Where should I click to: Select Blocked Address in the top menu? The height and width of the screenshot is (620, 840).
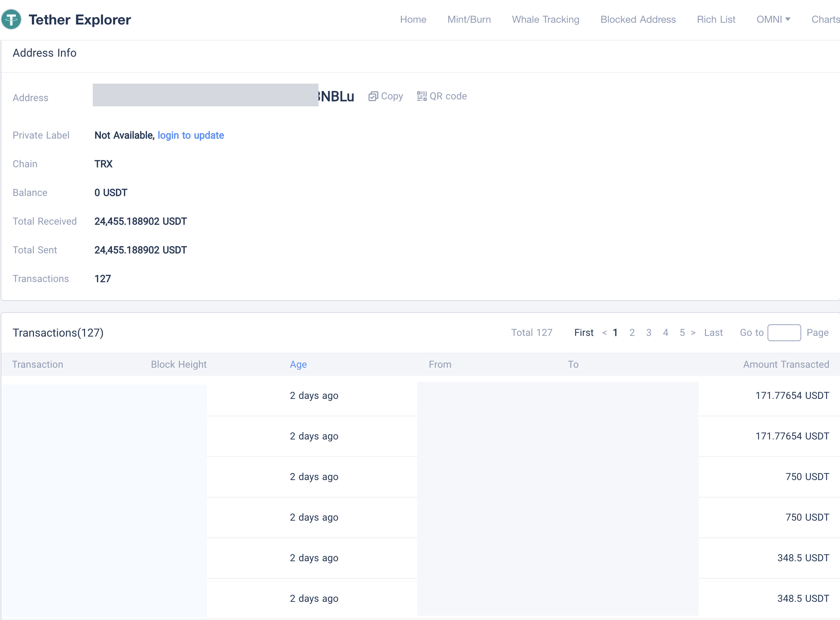638,20
